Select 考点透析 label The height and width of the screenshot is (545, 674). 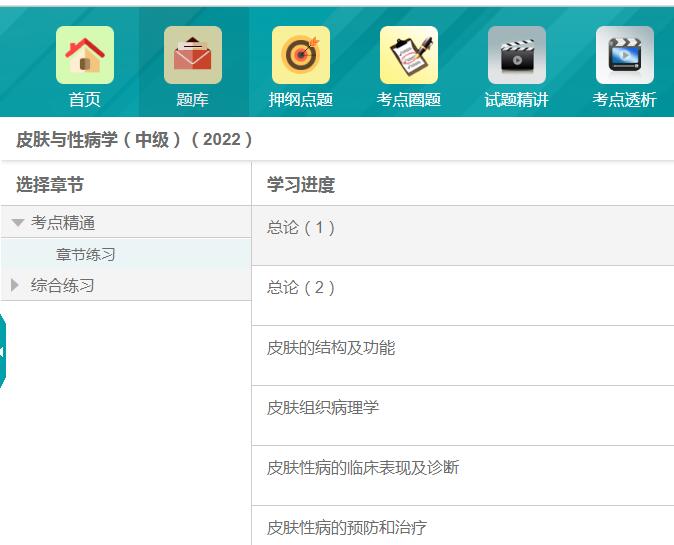click(x=625, y=100)
